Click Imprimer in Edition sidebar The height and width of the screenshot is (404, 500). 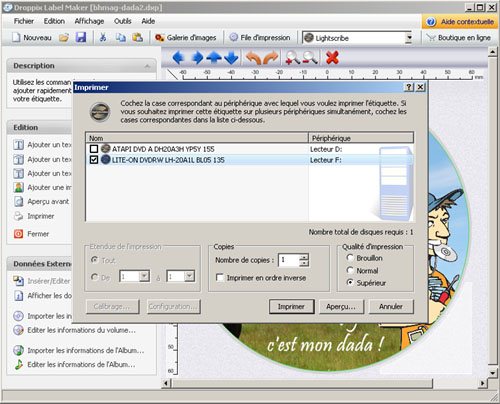pos(34,216)
